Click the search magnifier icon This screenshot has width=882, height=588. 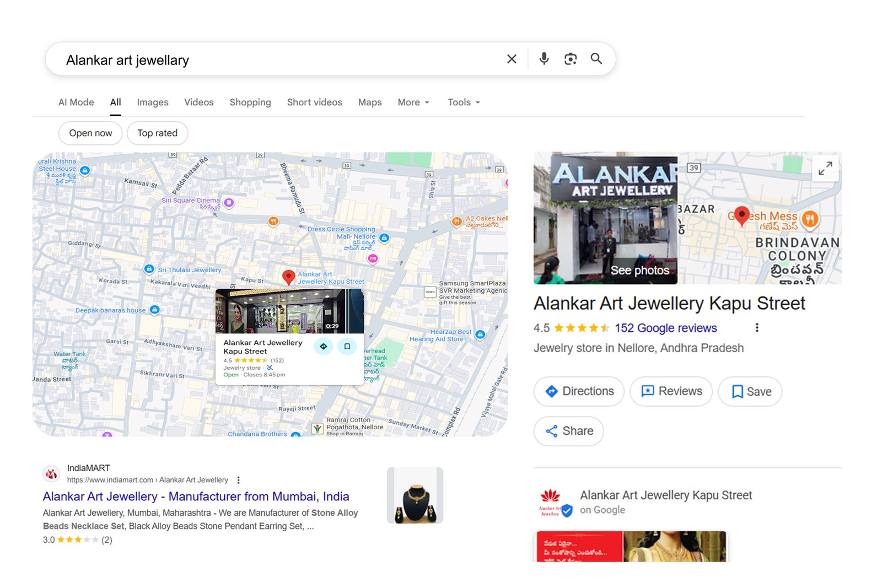(x=596, y=58)
